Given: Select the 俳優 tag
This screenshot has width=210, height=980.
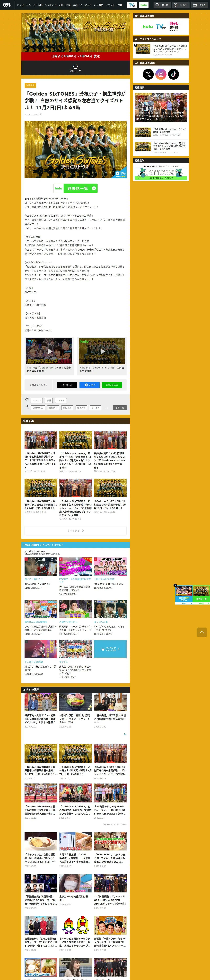Looking at the screenshot, I should pyautogui.click(x=49, y=401).
